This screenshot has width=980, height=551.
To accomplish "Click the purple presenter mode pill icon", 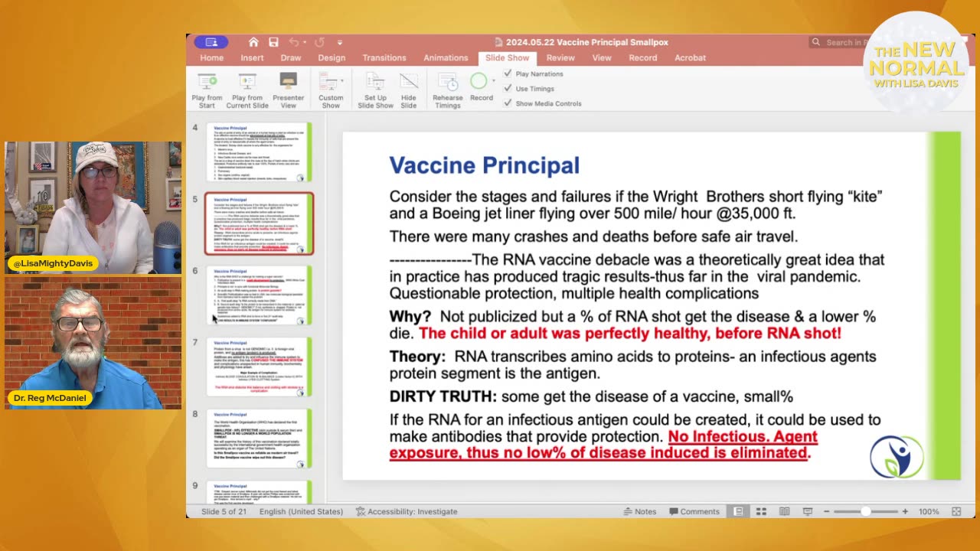I will coord(211,42).
